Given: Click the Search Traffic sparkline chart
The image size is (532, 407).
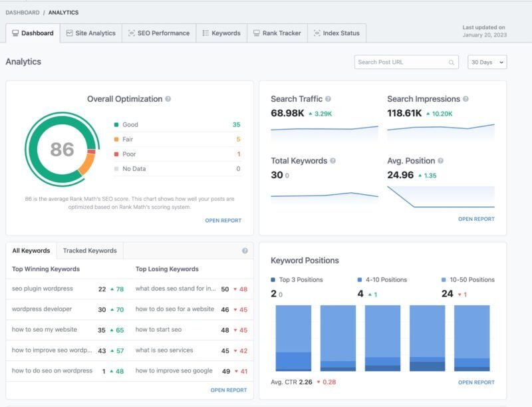Looking at the screenshot, I should click(x=325, y=132).
